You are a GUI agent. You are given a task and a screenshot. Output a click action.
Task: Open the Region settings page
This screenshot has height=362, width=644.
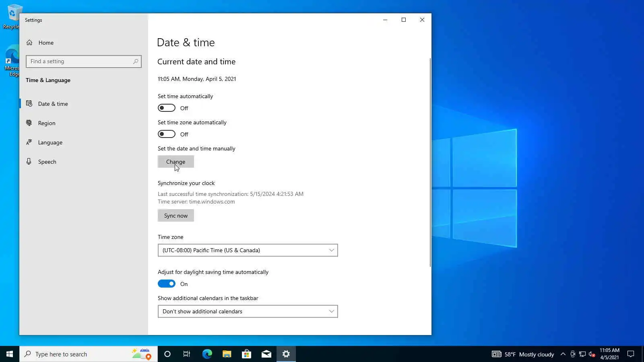[84, 123]
